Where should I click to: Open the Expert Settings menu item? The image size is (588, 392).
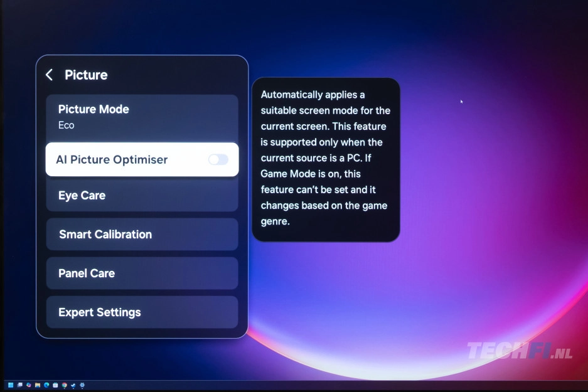tap(142, 312)
